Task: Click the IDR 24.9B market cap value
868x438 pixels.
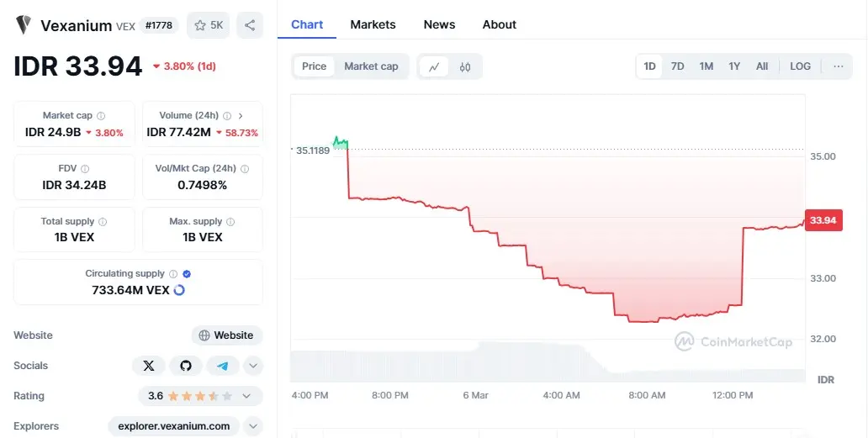Action: pyautogui.click(x=53, y=132)
